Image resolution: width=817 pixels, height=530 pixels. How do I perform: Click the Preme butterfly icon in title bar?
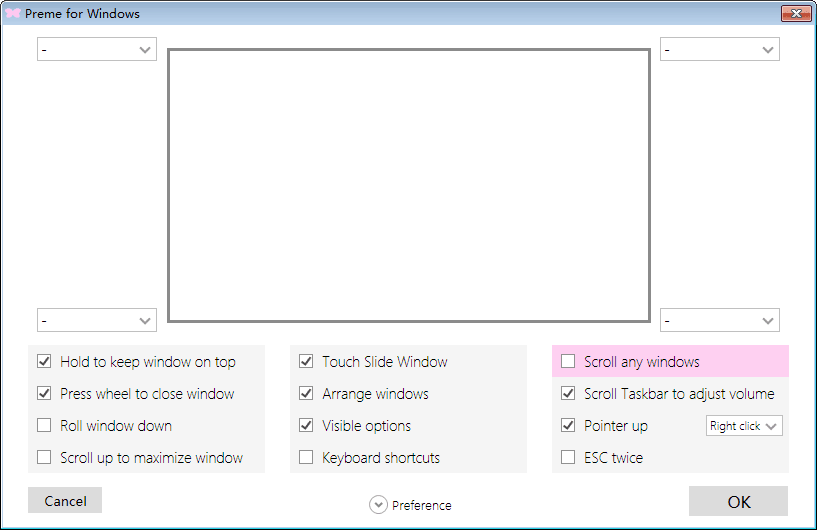tap(13, 14)
